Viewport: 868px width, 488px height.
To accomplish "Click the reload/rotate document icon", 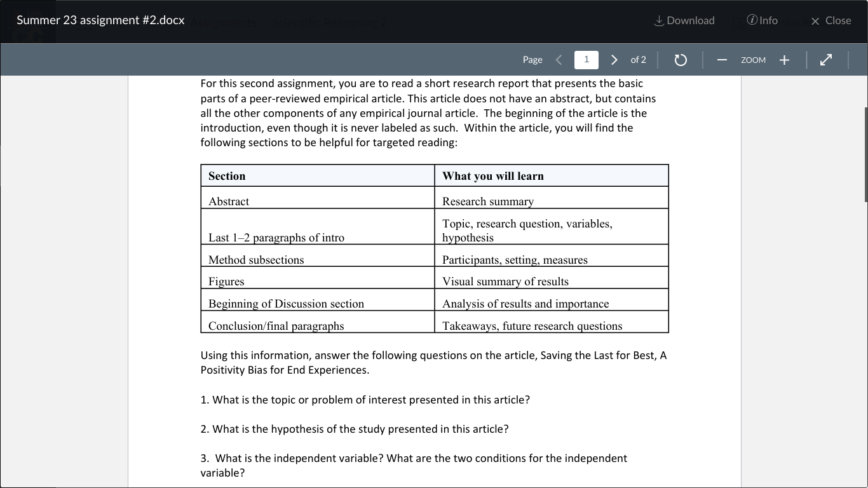I will click(x=680, y=59).
